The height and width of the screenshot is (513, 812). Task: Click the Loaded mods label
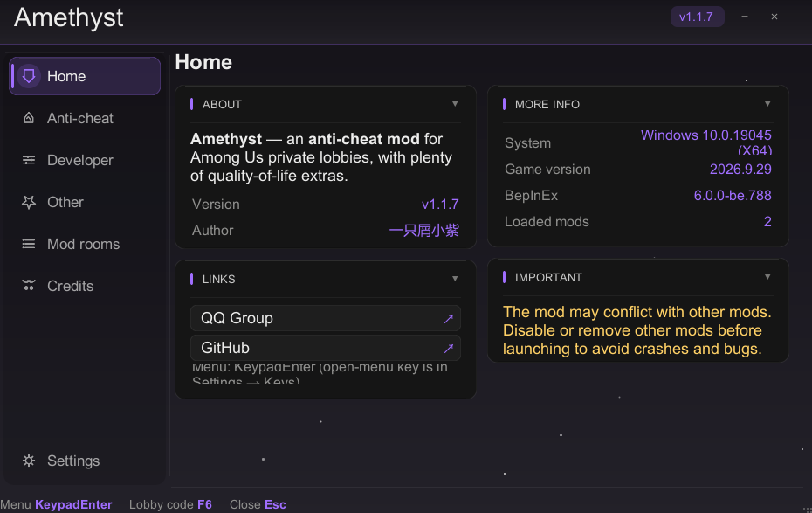coord(547,222)
